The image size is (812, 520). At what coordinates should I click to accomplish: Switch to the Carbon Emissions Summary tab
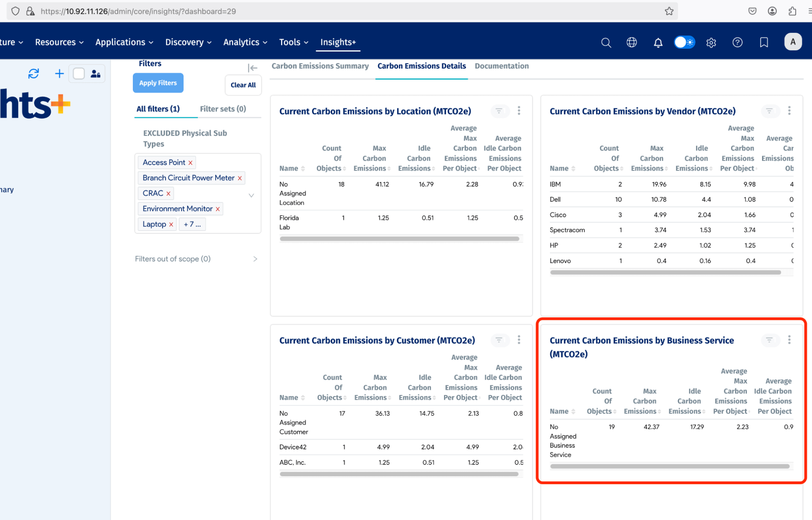tap(320, 66)
